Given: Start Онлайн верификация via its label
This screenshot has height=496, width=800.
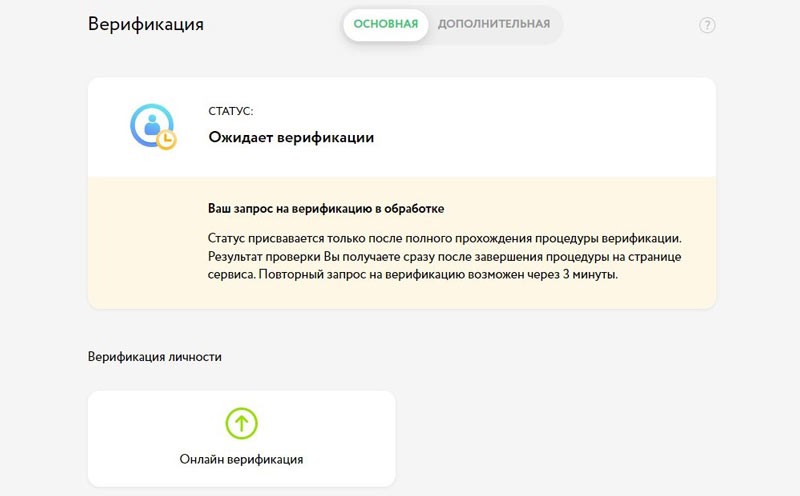Looking at the screenshot, I should [x=241, y=460].
